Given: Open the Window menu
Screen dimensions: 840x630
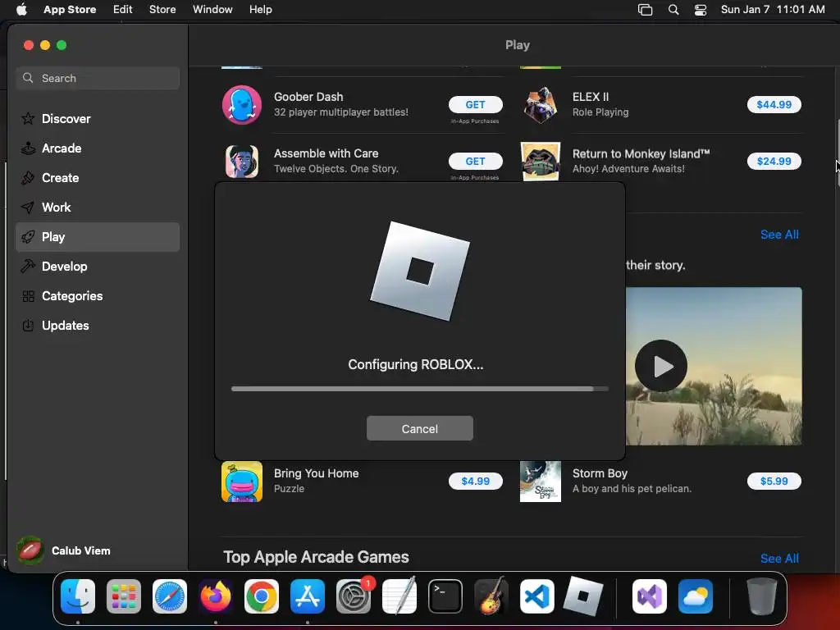Looking at the screenshot, I should click(212, 10).
